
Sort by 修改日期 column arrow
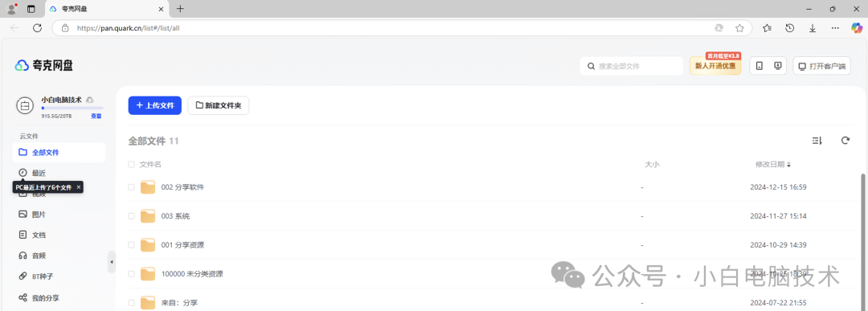[789, 165]
